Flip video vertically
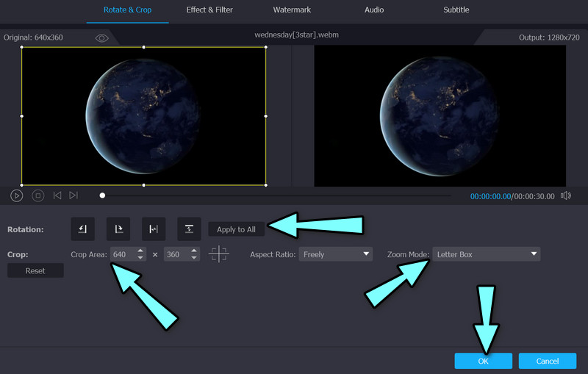Viewport: 588px width, 374px height. [x=189, y=229]
